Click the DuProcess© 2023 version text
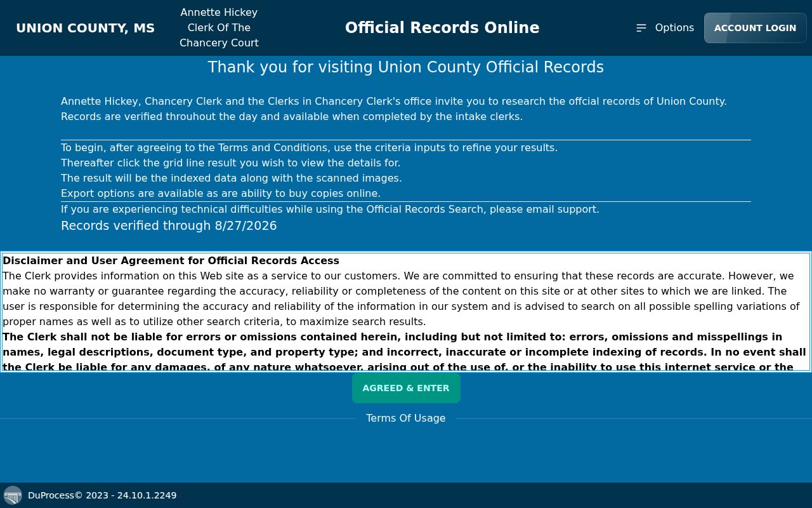This screenshot has width=812, height=508. click(102, 495)
